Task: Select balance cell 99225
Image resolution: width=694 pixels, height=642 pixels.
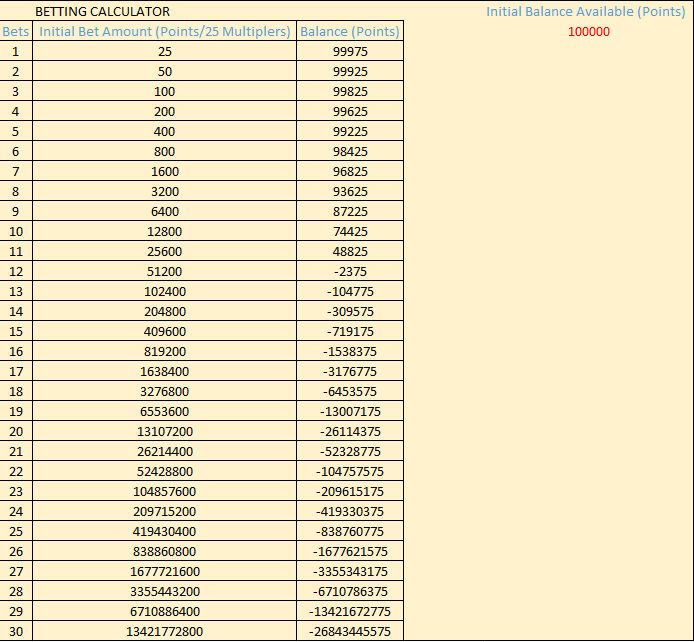Action: coord(350,131)
